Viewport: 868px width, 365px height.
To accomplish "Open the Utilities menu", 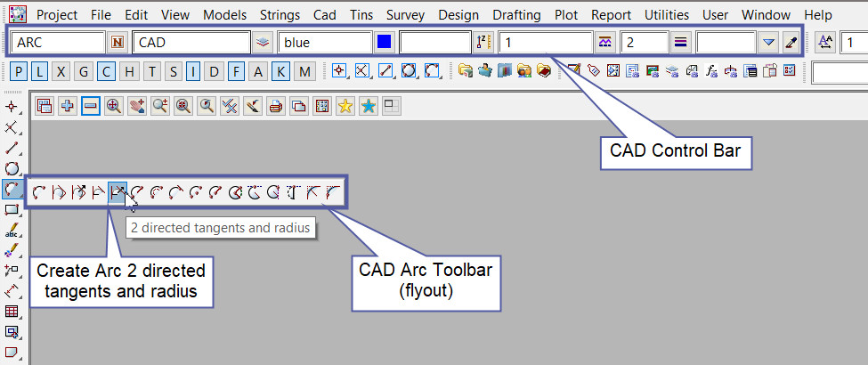I will pyautogui.click(x=667, y=15).
